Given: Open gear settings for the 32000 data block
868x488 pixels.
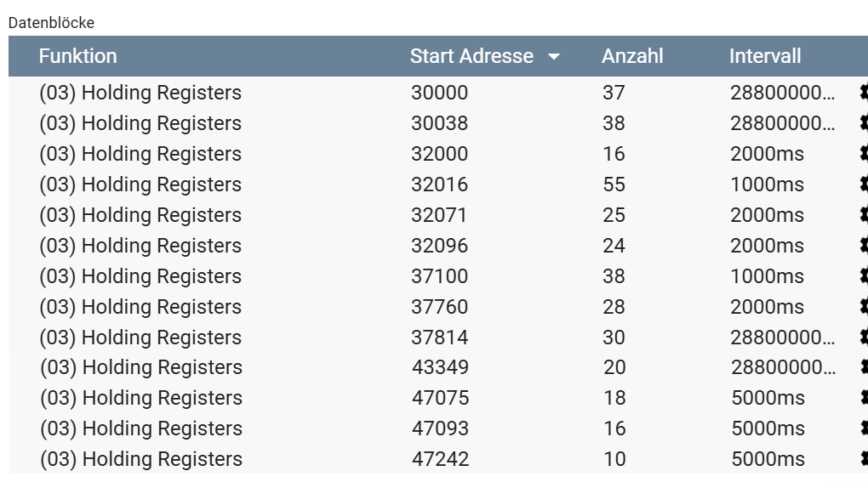Looking at the screenshot, I should pos(863,154).
